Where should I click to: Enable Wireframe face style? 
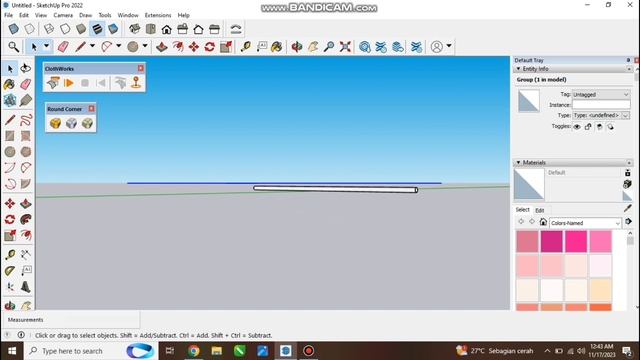[49, 29]
